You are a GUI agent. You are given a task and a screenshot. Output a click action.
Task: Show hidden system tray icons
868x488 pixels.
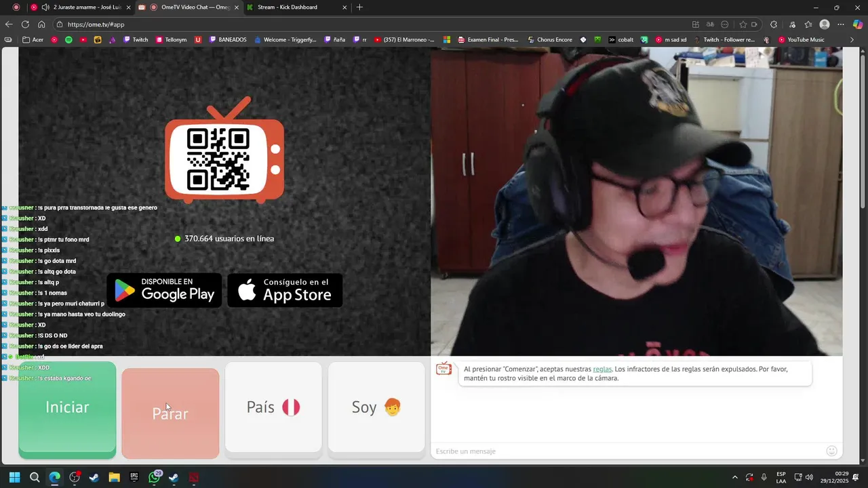pos(735,477)
